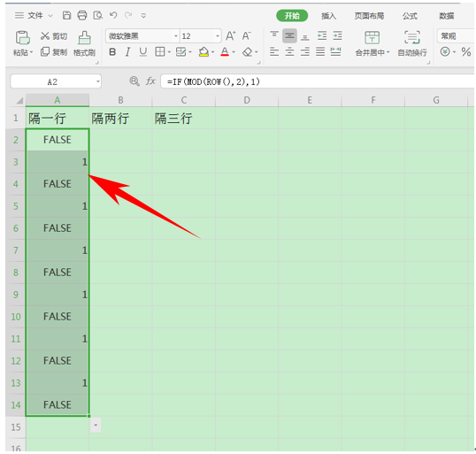Image resolution: width=476 pixels, height=454 pixels.
Task: Apply percent style format
Action: tap(466, 52)
